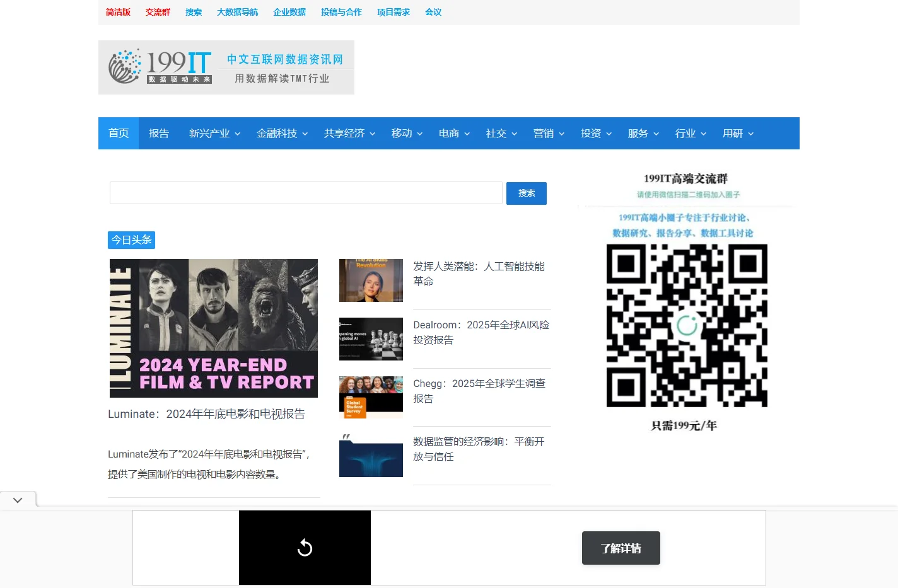
Task: Open article 数据监管的经济影响：平衡开放与信任
Action: 479,449
